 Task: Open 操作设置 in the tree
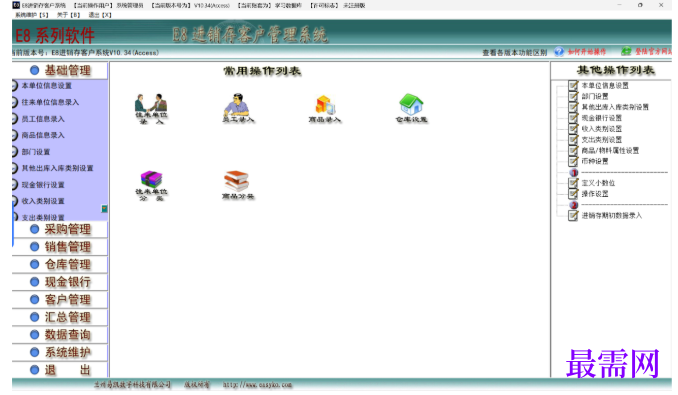click(595, 194)
